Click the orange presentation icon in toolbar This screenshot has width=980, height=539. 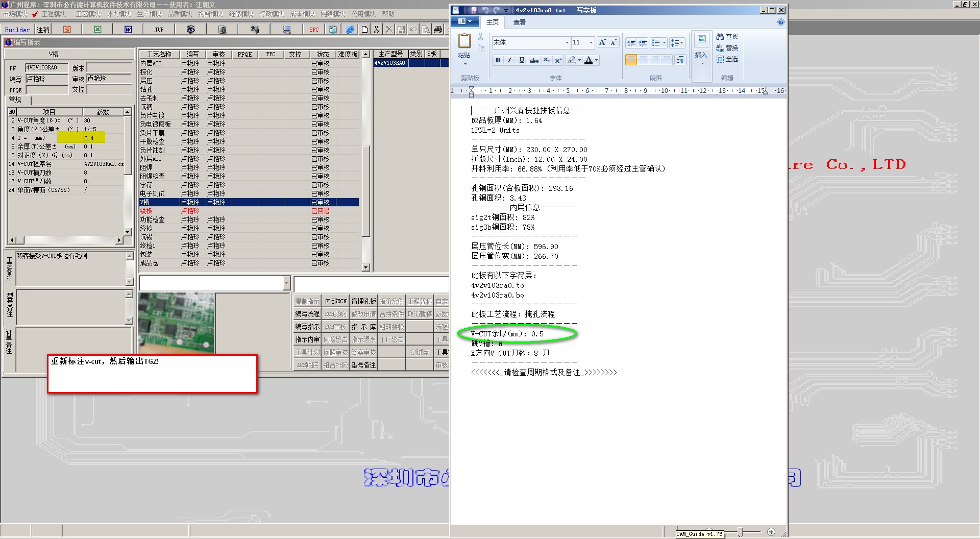click(67, 30)
